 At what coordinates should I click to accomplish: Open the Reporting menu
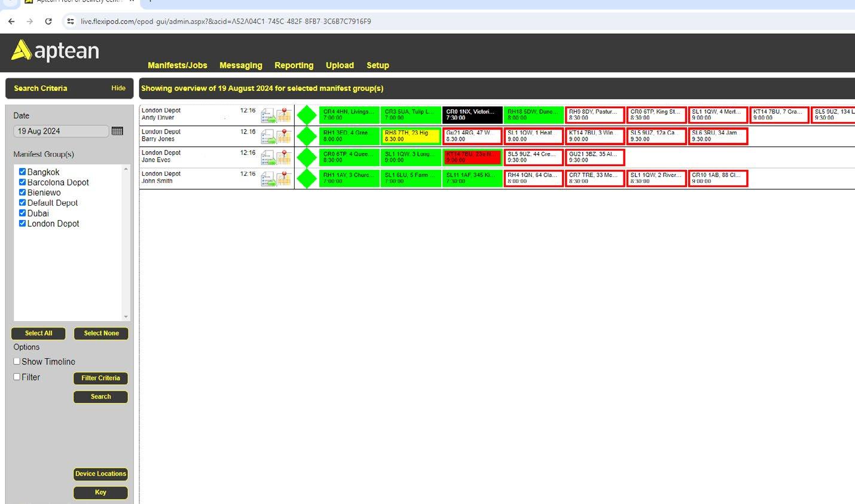(x=294, y=65)
